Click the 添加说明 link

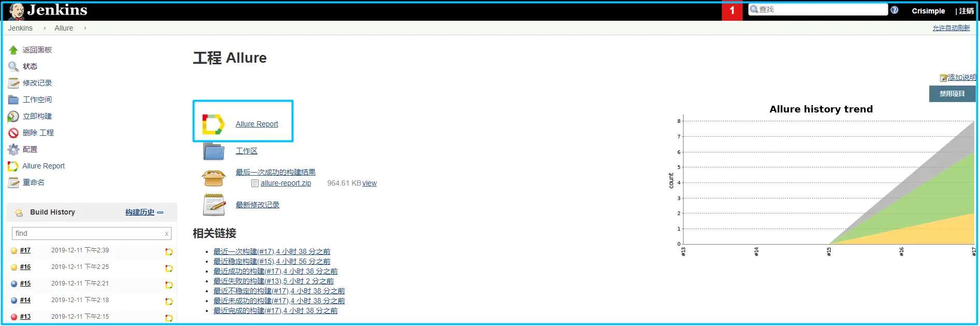click(962, 77)
